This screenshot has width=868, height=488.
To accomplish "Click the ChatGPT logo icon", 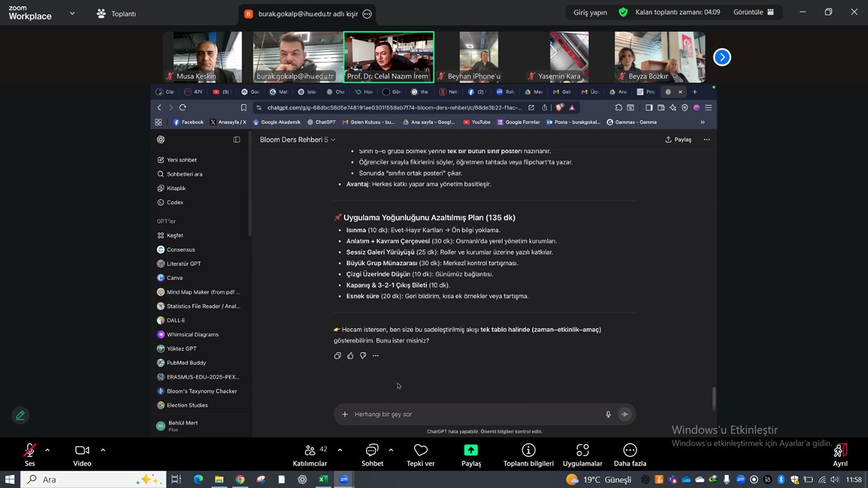I will (161, 140).
